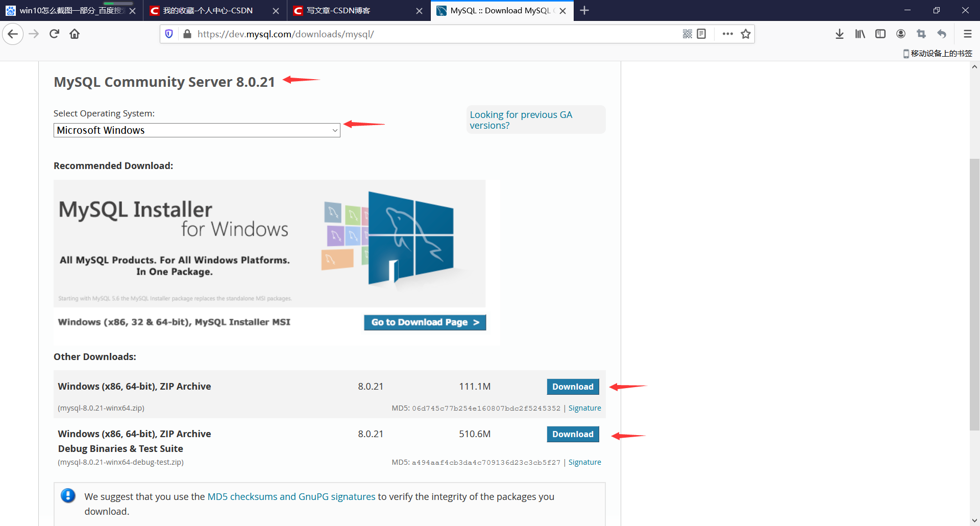Reload the current page

point(54,34)
